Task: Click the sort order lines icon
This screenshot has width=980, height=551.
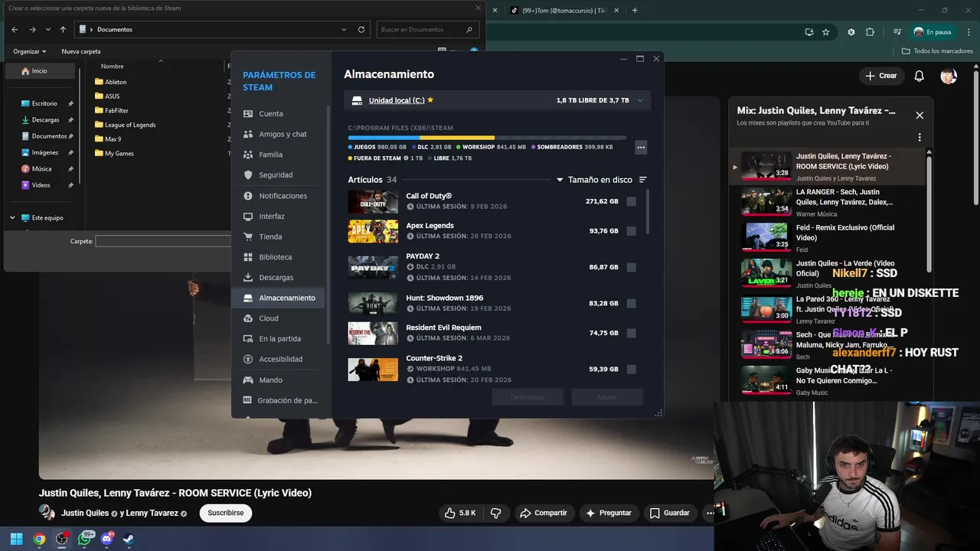Action: pyautogui.click(x=643, y=180)
